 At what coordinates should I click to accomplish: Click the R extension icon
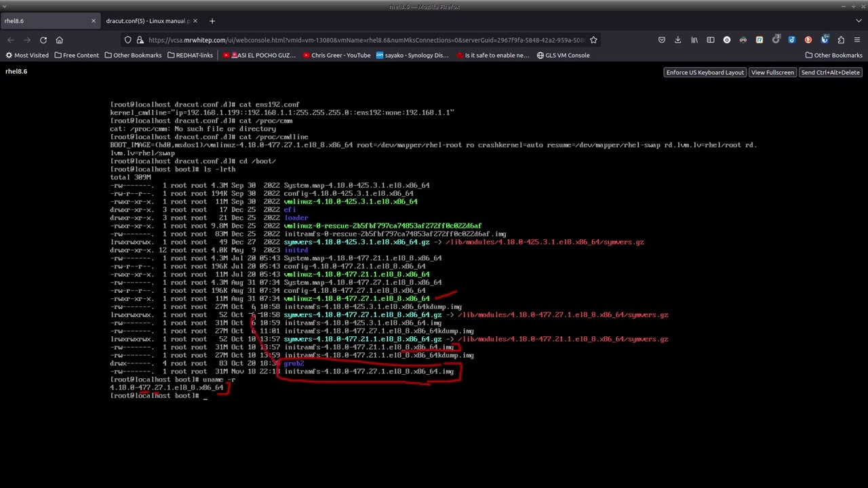pos(759,40)
